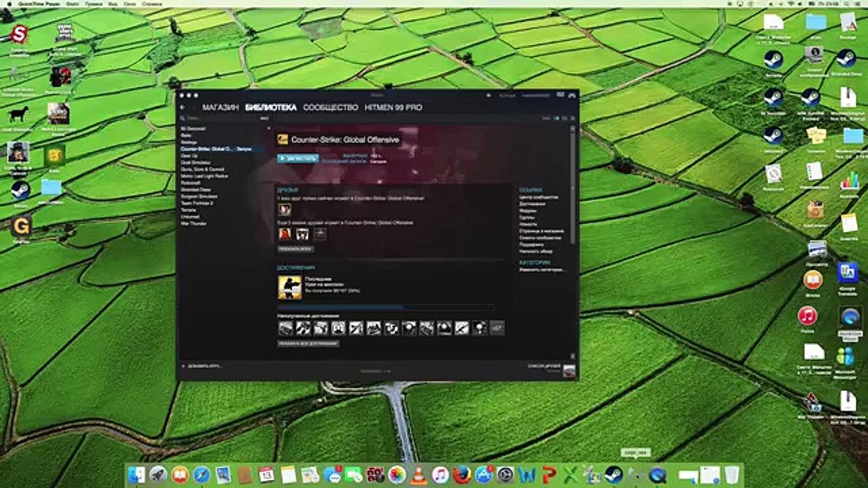Open App Store from the Dock

tap(484, 474)
